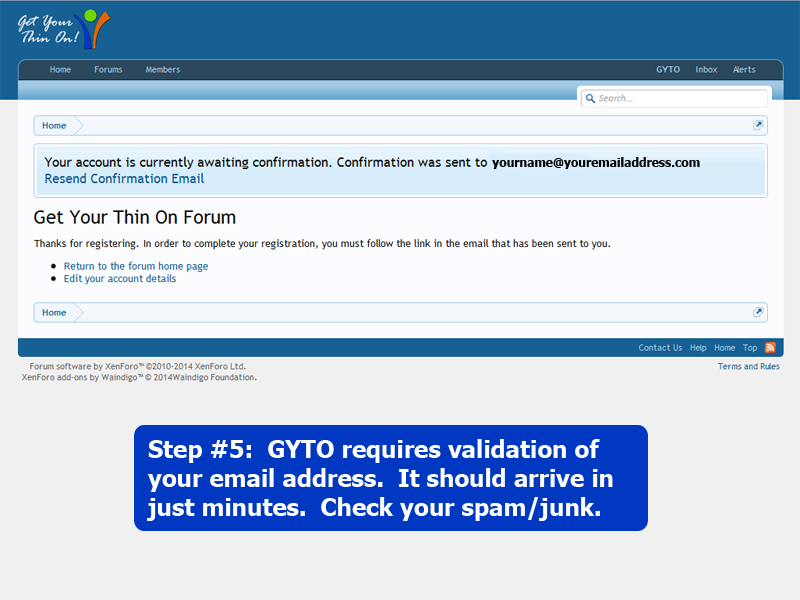Click the Get Your Thin On Forum heading
Screen dimensions: 800x600
[x=135, y=217]
